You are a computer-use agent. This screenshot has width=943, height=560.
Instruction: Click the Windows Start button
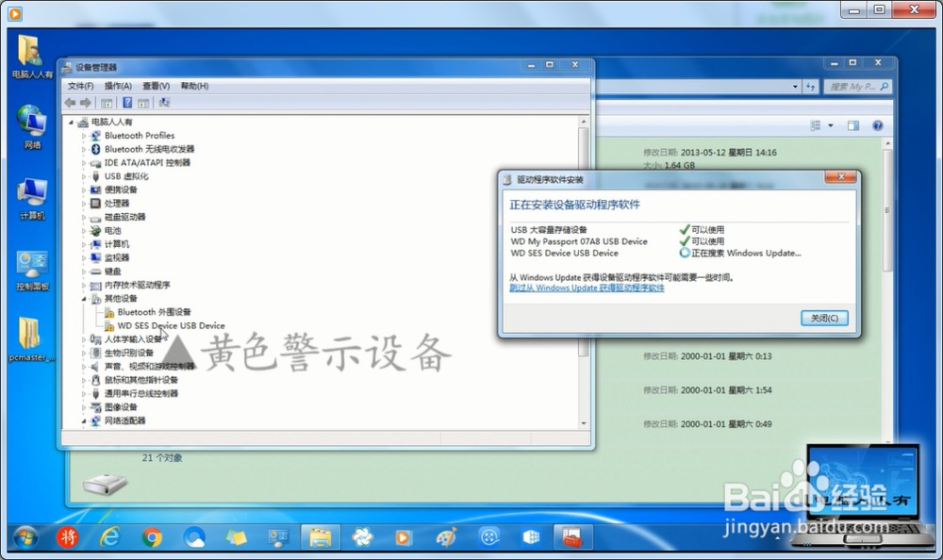(x=25, y=537)
